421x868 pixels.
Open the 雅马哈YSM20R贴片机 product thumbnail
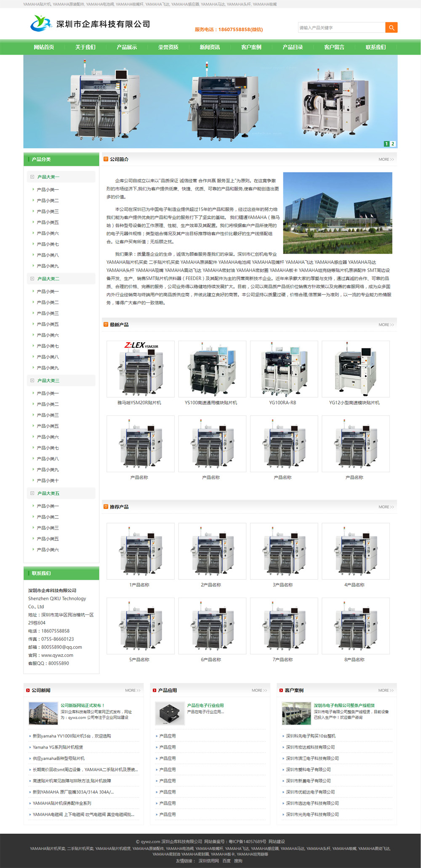[x=141, y=369]
